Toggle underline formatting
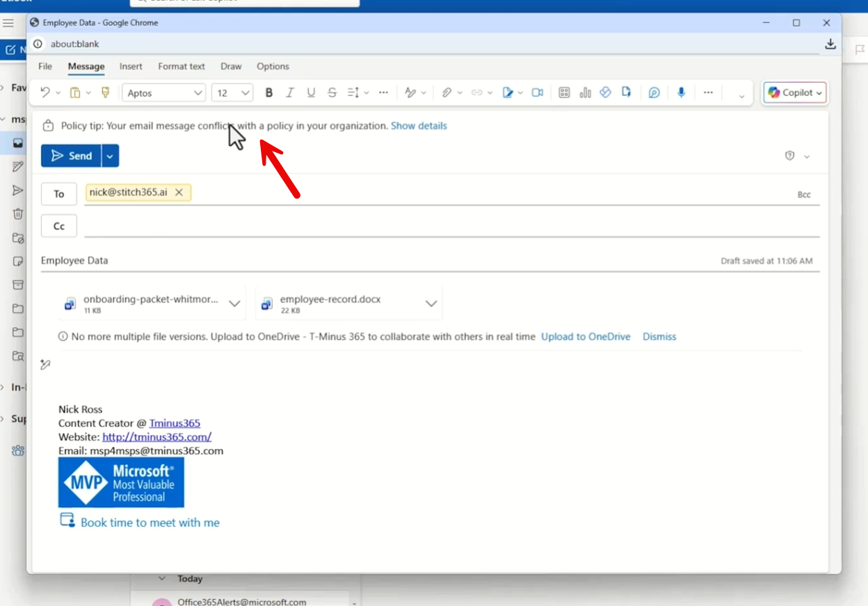 click(311, 93)
